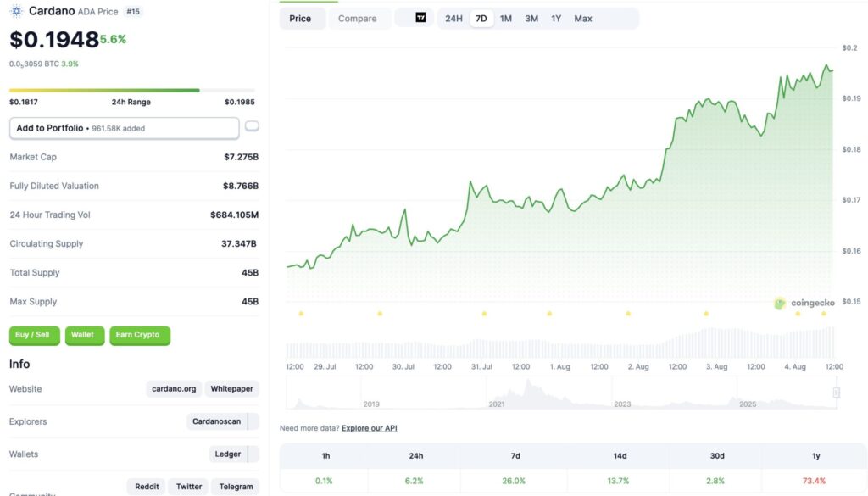Click the 24h change value 6.2%
868x496 pixels.
click(x=414, y=481)
